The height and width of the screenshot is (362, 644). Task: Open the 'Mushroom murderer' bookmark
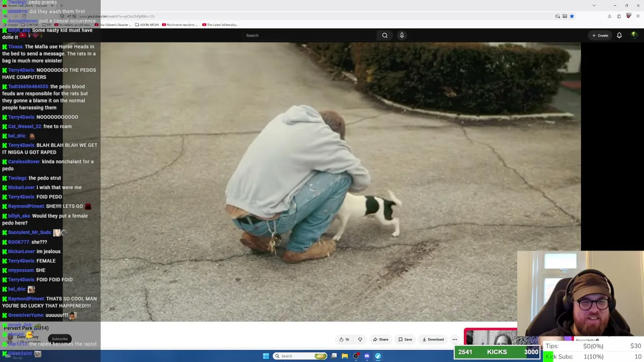coord(180,25)
